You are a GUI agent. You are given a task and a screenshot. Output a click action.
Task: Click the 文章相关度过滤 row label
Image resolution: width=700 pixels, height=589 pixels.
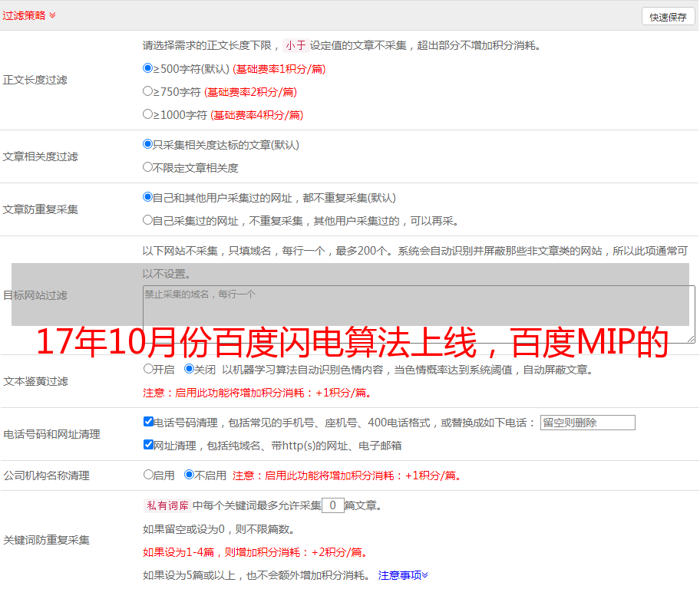point(40,156)
